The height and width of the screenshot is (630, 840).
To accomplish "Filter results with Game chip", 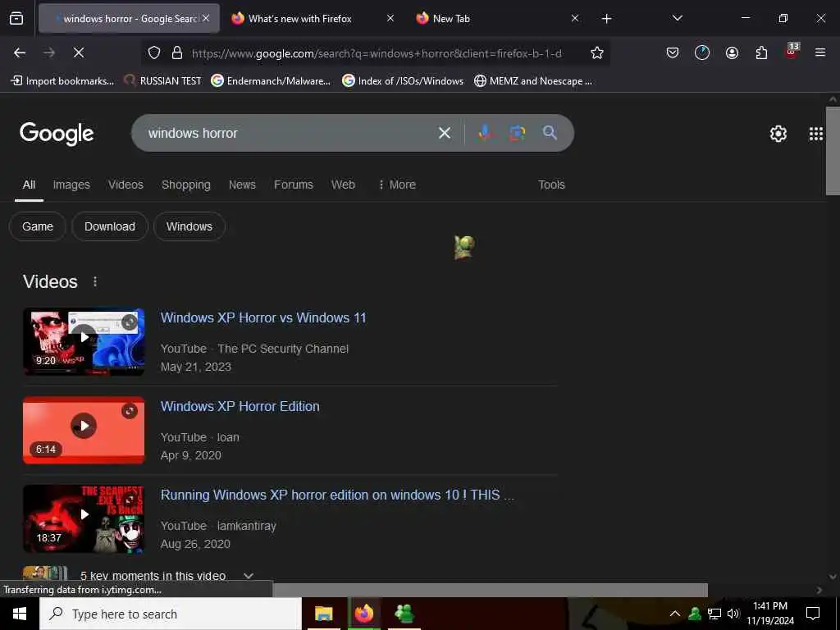I will click(38, 226).
